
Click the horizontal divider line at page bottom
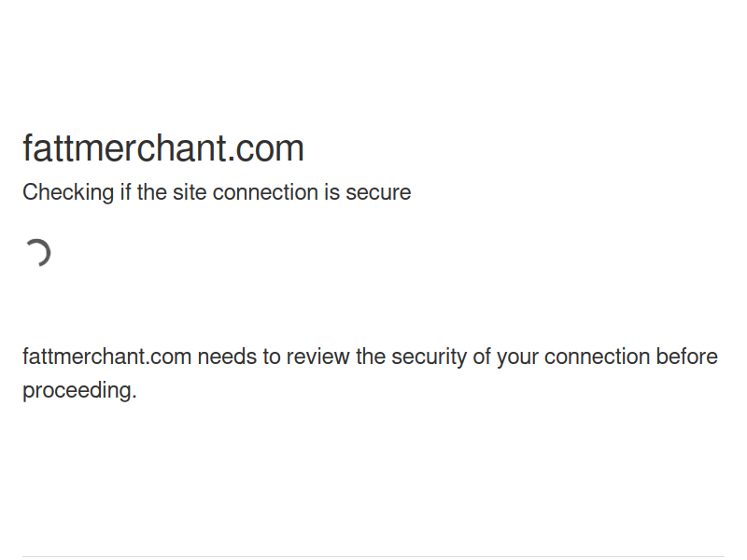pyautogui.click(x=373, y=556)
